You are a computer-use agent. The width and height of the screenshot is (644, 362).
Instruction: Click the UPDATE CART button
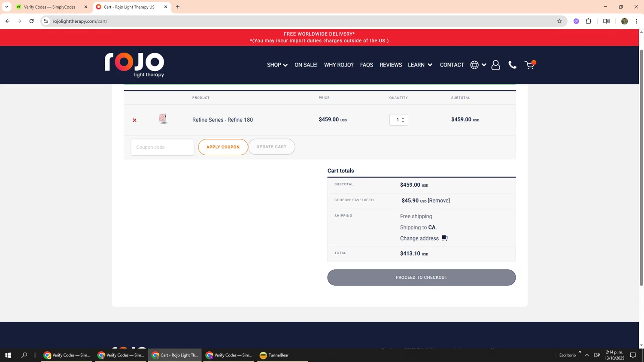[x=271, y=147]
